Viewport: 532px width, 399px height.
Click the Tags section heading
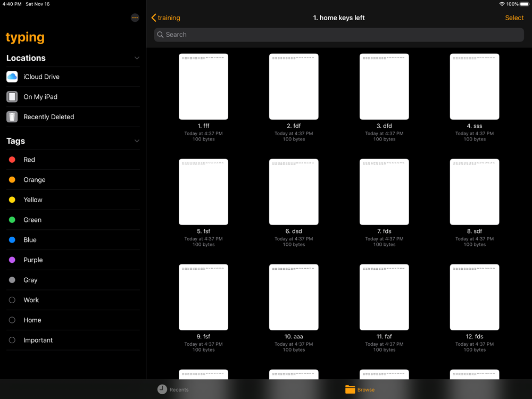click(15, 141)
